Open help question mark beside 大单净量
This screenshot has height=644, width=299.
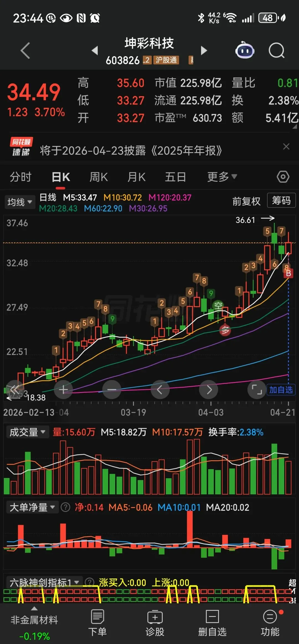pyautogui.click(x=65, y=507)
